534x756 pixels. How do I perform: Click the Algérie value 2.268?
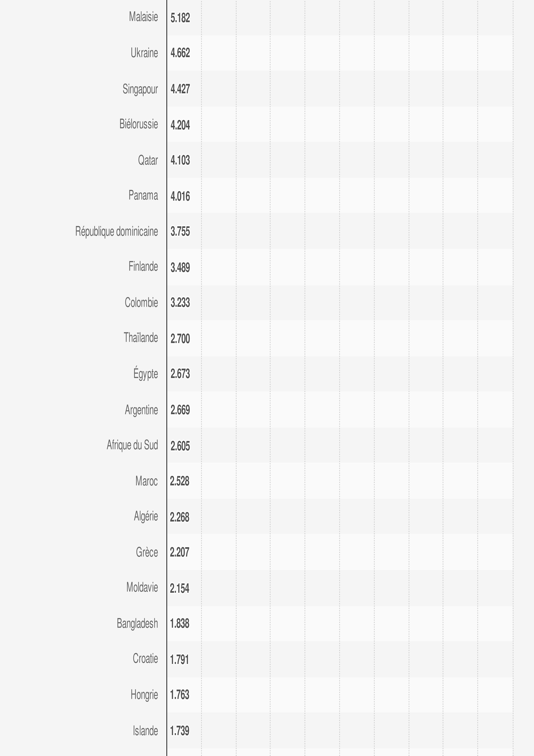click(x=179, y=517)
